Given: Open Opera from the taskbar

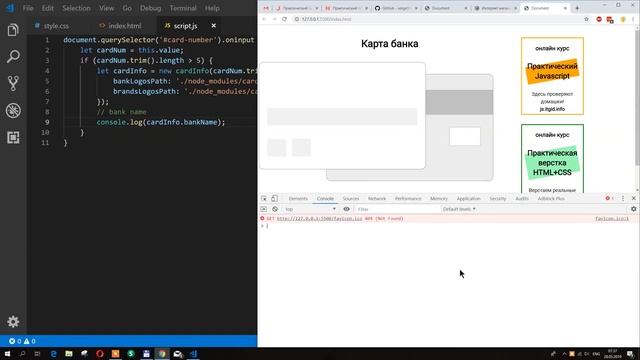Looking at the screenshot, I should point(100,354).
